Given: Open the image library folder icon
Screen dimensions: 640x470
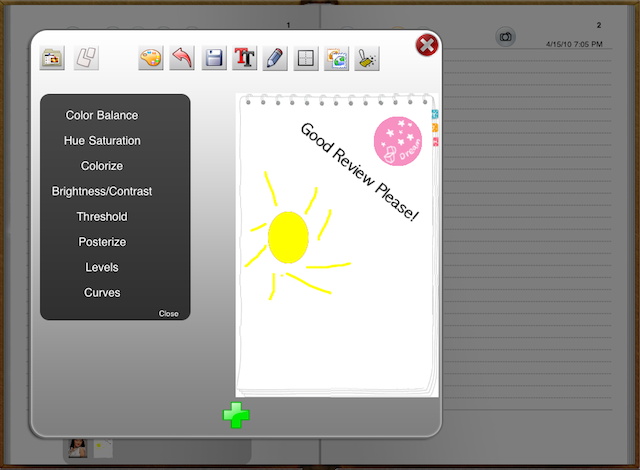Looking at the screenshot, I should coord(52,58).
